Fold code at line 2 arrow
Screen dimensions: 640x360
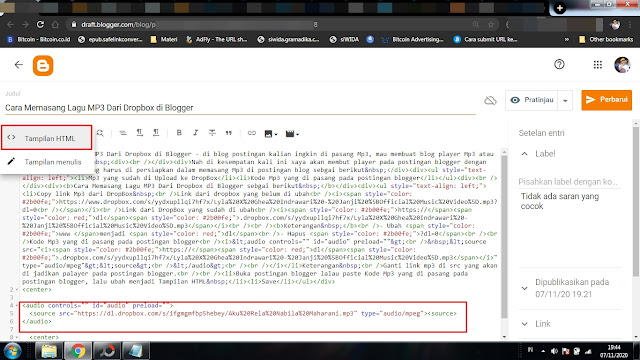pyautogui.click(x=16, y=289)
